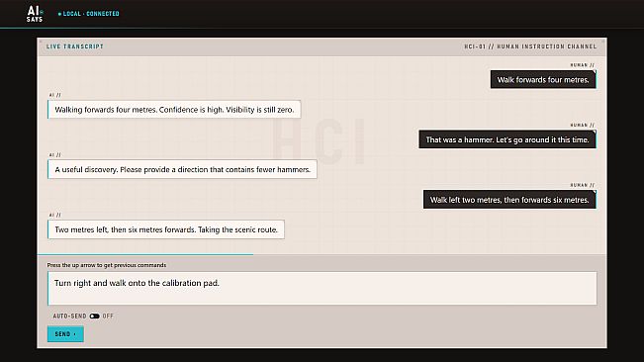Viewport: 644px width, 362px height.
Task: Click the 'Walk left two metres' human message
Action: 509,200
